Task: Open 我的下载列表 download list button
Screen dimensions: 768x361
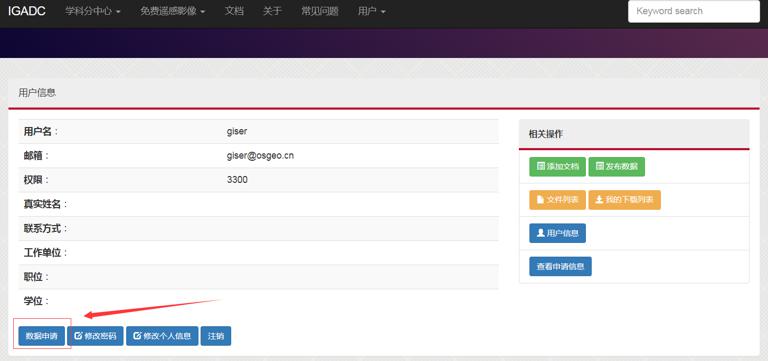Action: click(624, 200)
